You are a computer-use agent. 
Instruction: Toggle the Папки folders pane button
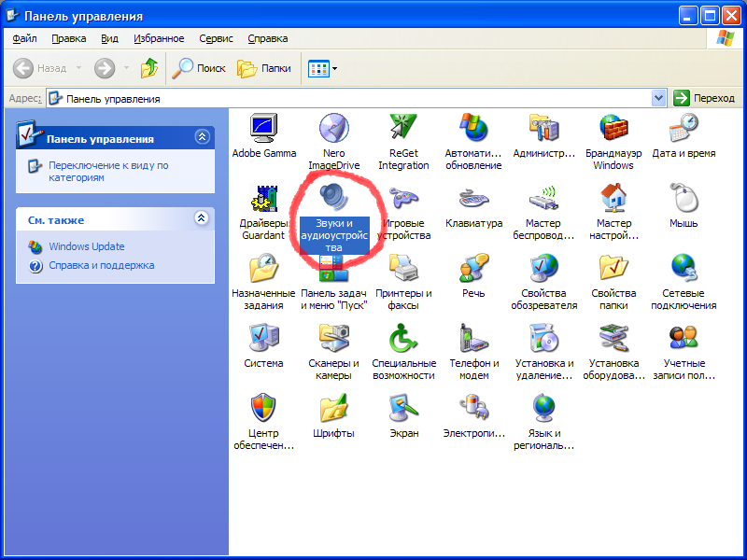coord(264,68)
